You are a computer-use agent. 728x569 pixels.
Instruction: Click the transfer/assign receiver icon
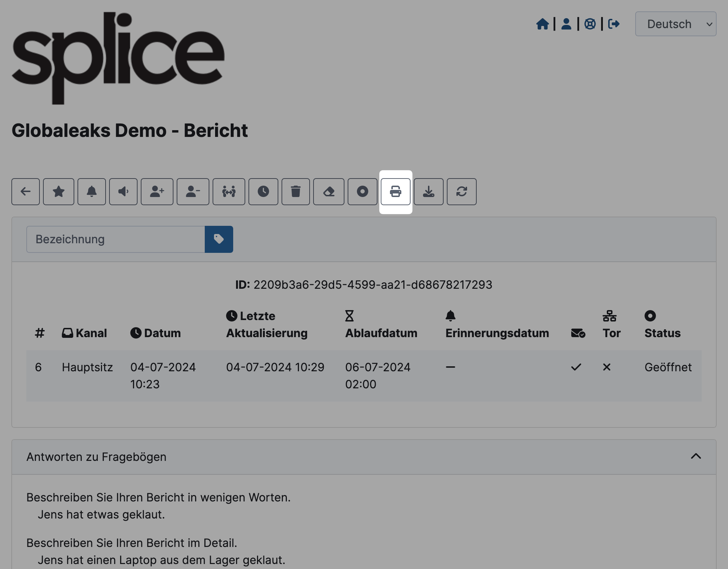click(229, 192)
